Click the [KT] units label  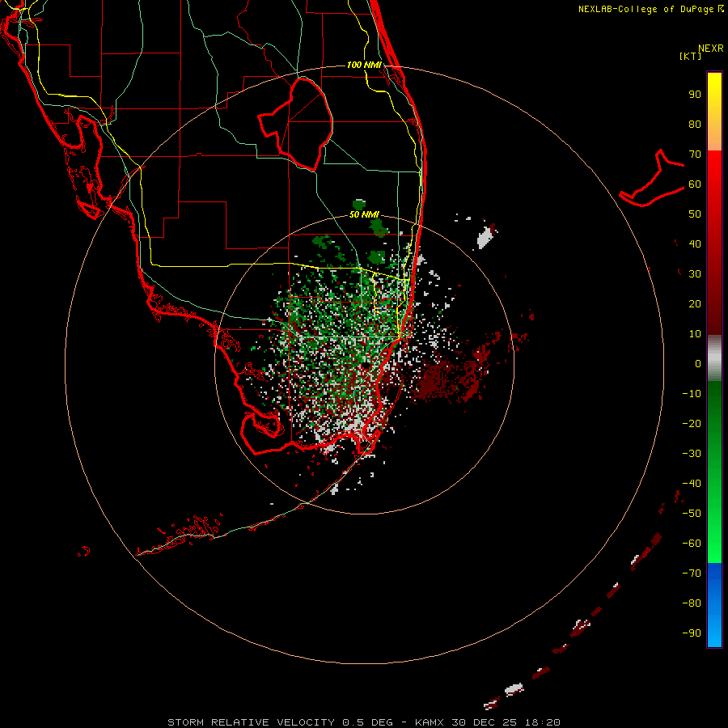pyautogui.click(x=691, y=56)
